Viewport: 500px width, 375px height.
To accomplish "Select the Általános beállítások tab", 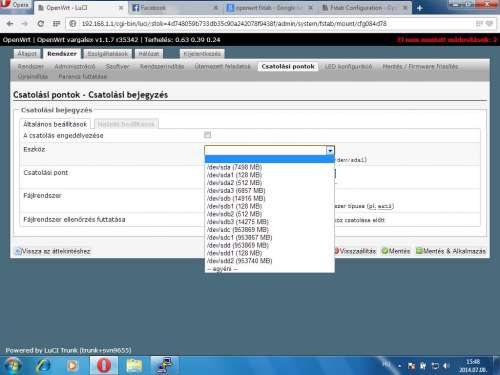I will tap(55, 124).
